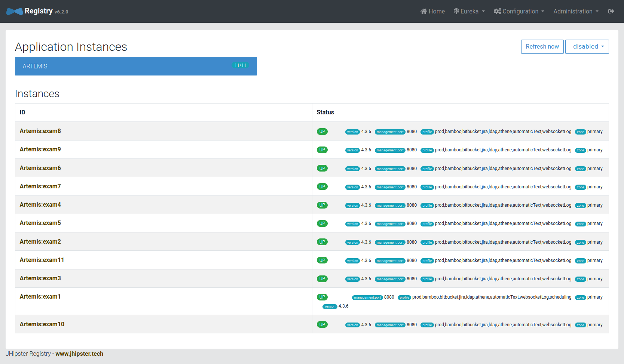Select the Artemis:exam11 instance ID

[x=42, y=260]
